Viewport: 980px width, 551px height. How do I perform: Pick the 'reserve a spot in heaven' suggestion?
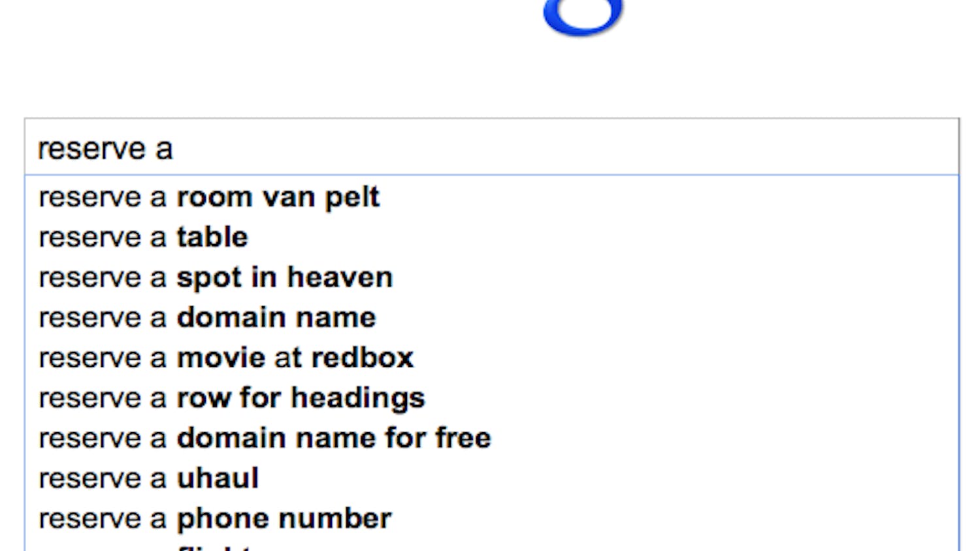pos(216,278)
